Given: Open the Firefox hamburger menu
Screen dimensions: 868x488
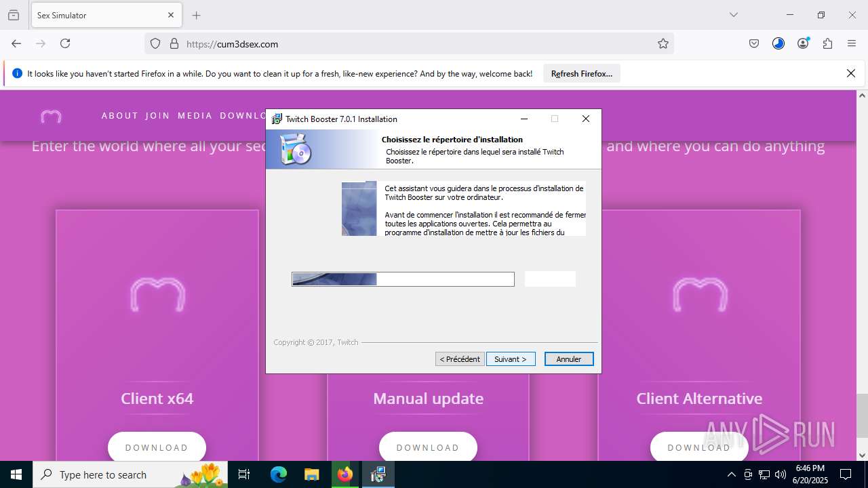Looking at the screenshot, I should 852,43.
